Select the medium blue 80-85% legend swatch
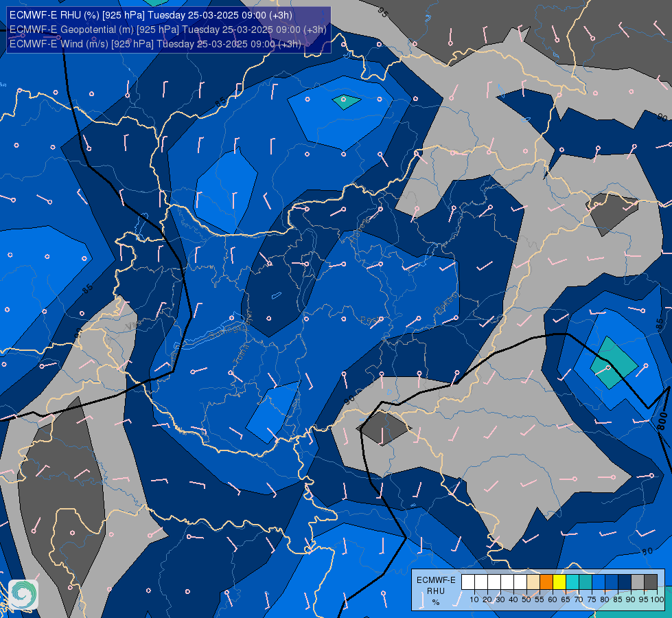Screen dimensions: 672x618 coord(612,582)
